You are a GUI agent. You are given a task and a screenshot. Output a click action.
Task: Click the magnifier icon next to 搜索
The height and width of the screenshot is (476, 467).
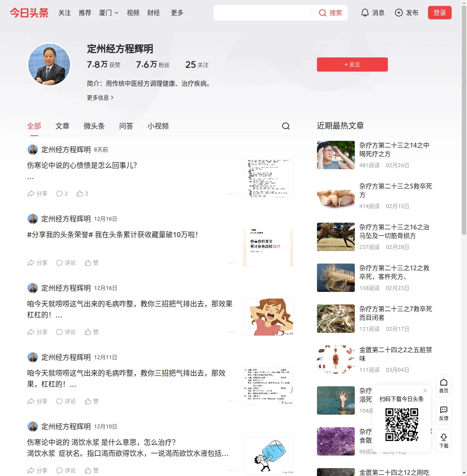pos(322,13)
